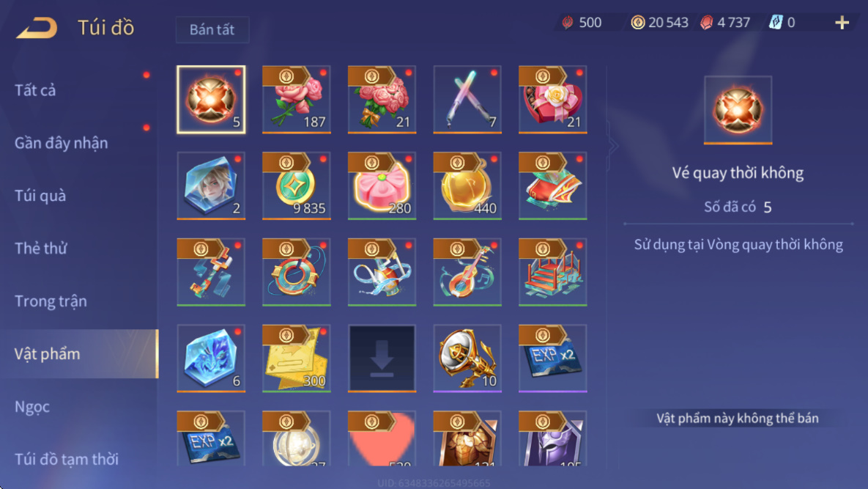Viewport: 868px width, 489px height.
Task: Add currency with the plus icon
Action: (x=842, y=23)
